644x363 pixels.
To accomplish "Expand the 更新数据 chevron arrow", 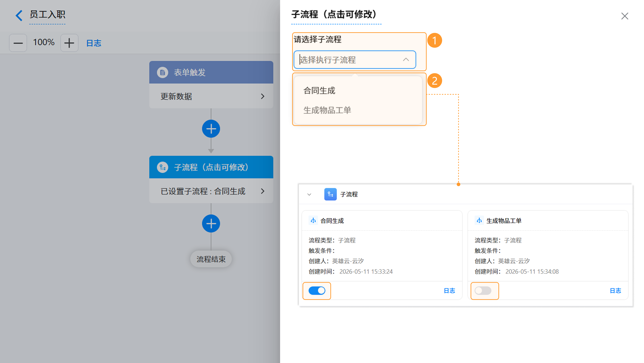I will click(x=262, y=96).
